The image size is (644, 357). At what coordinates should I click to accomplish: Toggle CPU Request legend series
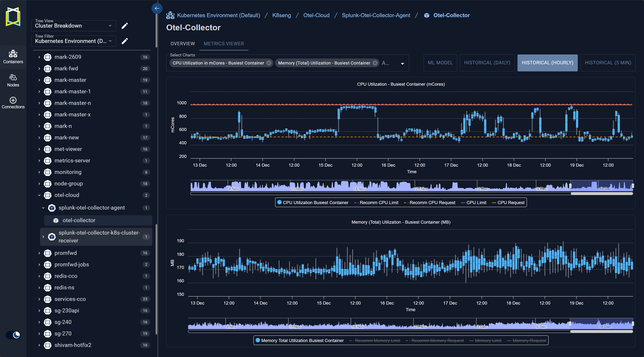(x=508, y=203)
